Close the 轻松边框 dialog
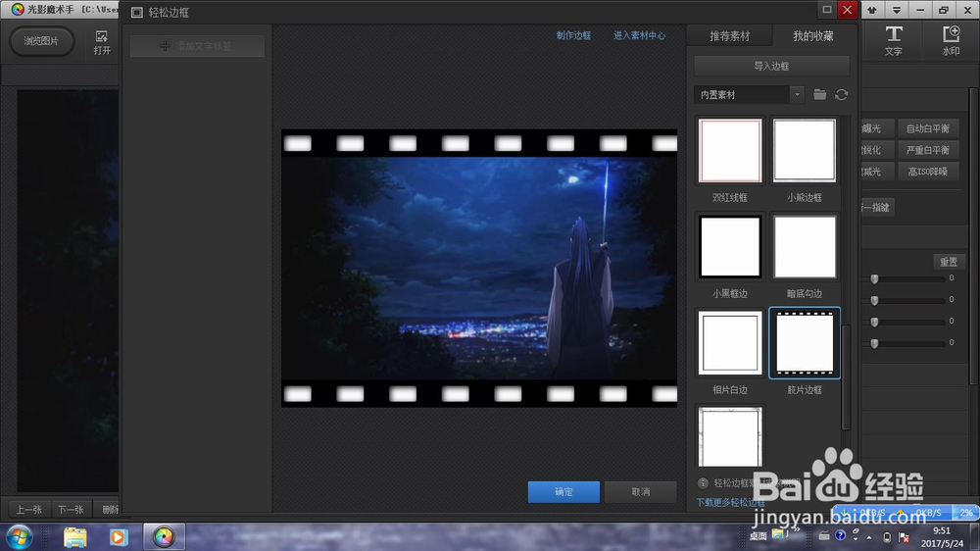This screenshot has height=551, width=980. coord(847,10)
